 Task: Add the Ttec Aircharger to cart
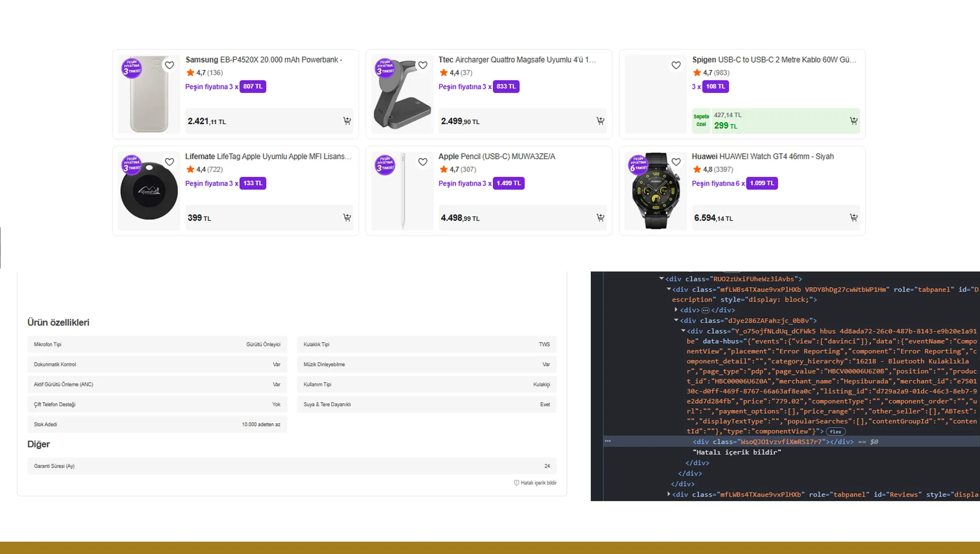[600, 121]
